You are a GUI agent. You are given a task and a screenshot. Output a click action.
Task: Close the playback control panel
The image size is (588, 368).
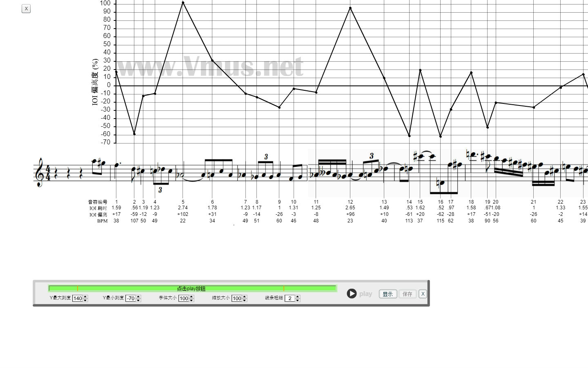(x=423, y=294)
